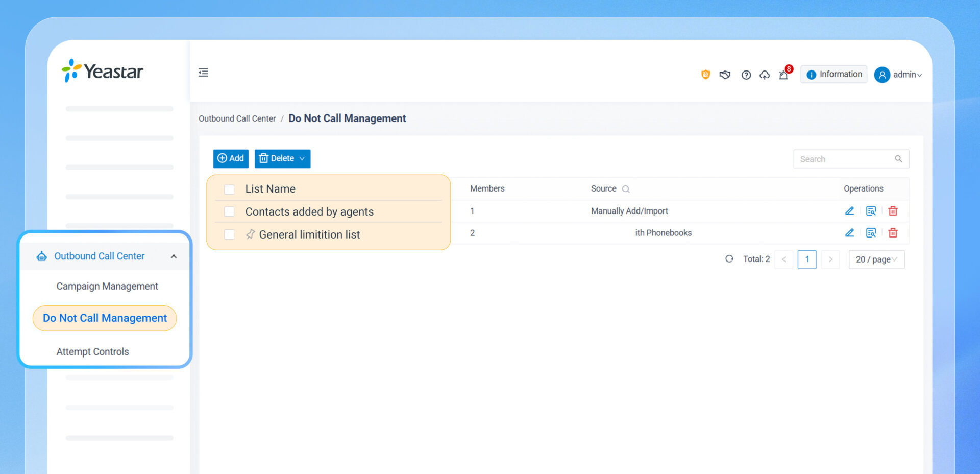Viewport: 980px width, 474px height.
Task: Go to previous page arrow in pagination
Action: (783, 259)
